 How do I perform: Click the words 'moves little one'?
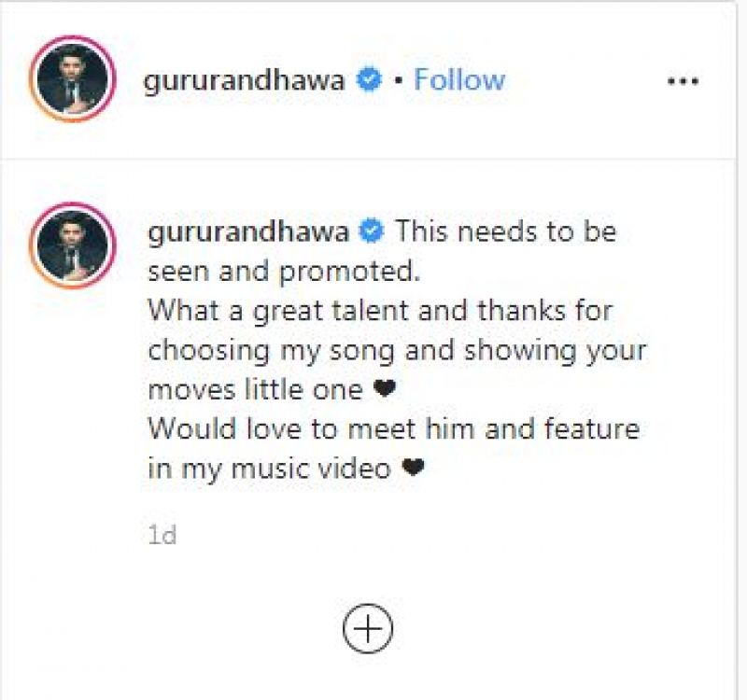point(255,389)
